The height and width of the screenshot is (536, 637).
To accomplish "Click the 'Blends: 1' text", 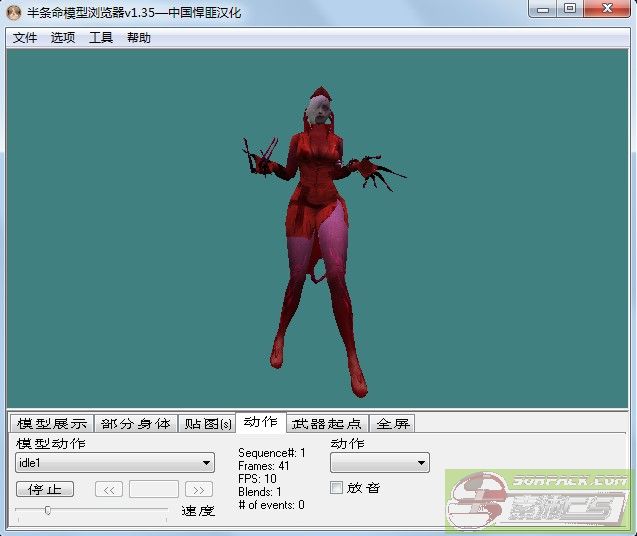I will (x=260, y=492).
